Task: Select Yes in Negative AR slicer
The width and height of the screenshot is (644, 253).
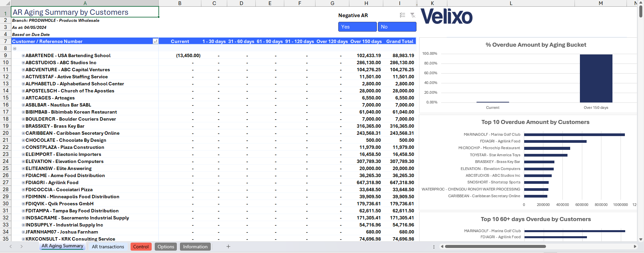Action: tap(357, 27)
